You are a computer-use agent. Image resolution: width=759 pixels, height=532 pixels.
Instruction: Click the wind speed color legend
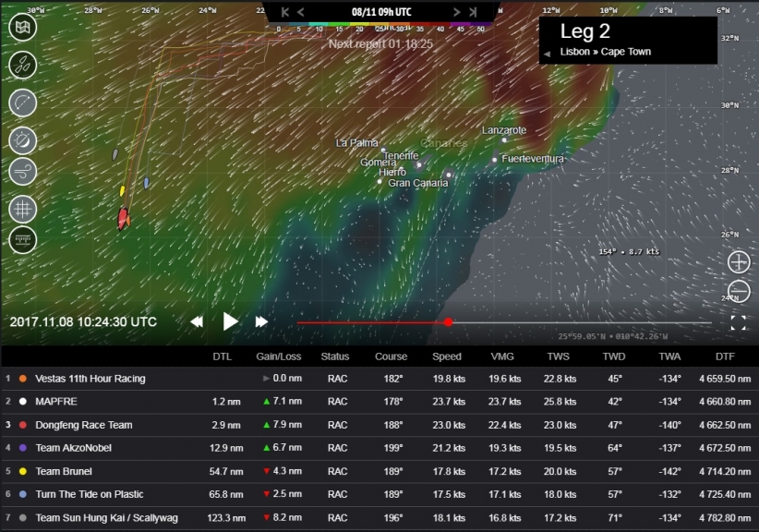380,26
